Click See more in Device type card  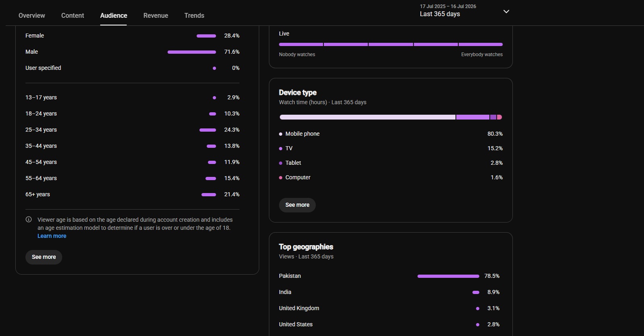[297, 205]
